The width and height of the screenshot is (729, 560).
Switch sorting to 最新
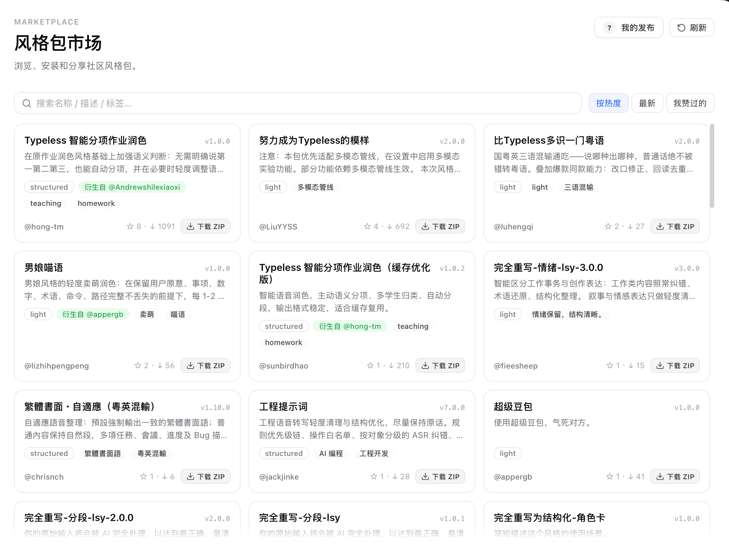coord(647,103)
